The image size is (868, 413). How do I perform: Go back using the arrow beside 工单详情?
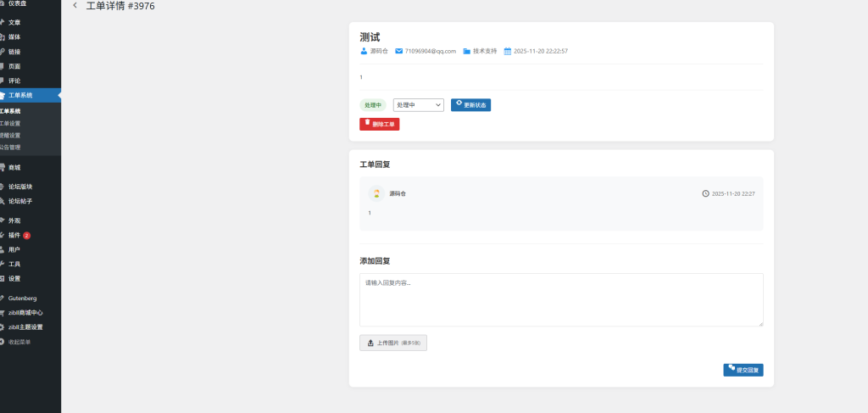pos(75,6)
